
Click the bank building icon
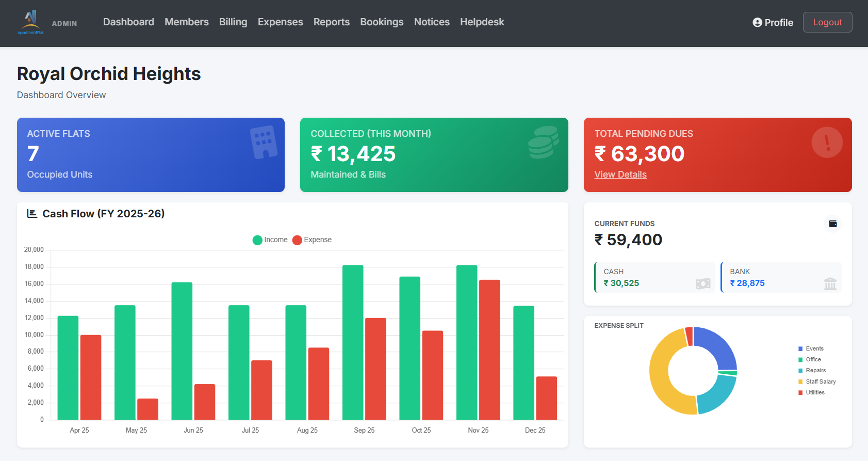(830, 283)
